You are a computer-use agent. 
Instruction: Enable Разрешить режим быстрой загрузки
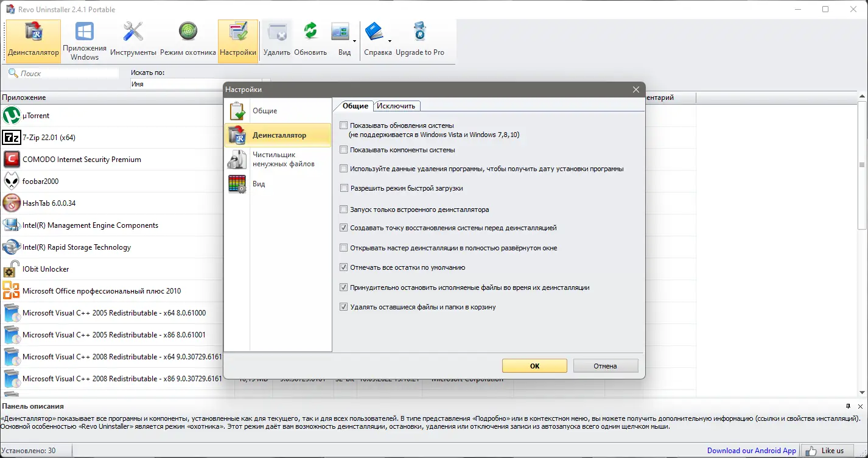tap(344, 188)
